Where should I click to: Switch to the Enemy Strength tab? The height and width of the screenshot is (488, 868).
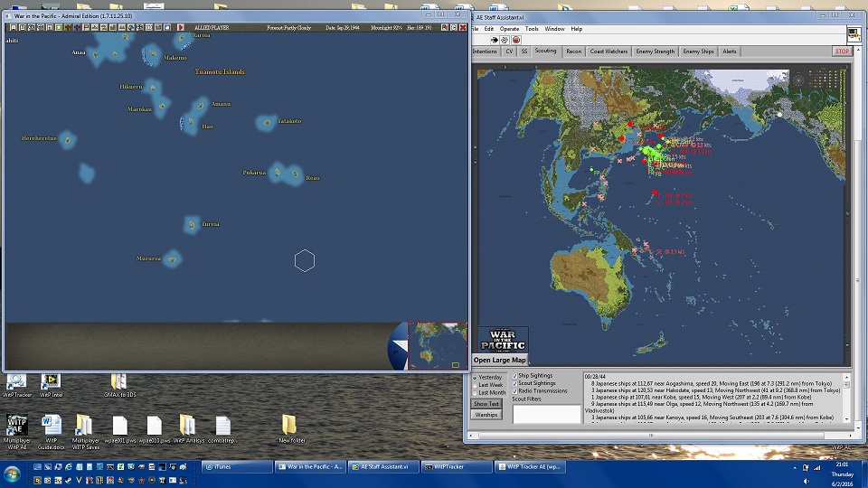click(x=655, y=52)
